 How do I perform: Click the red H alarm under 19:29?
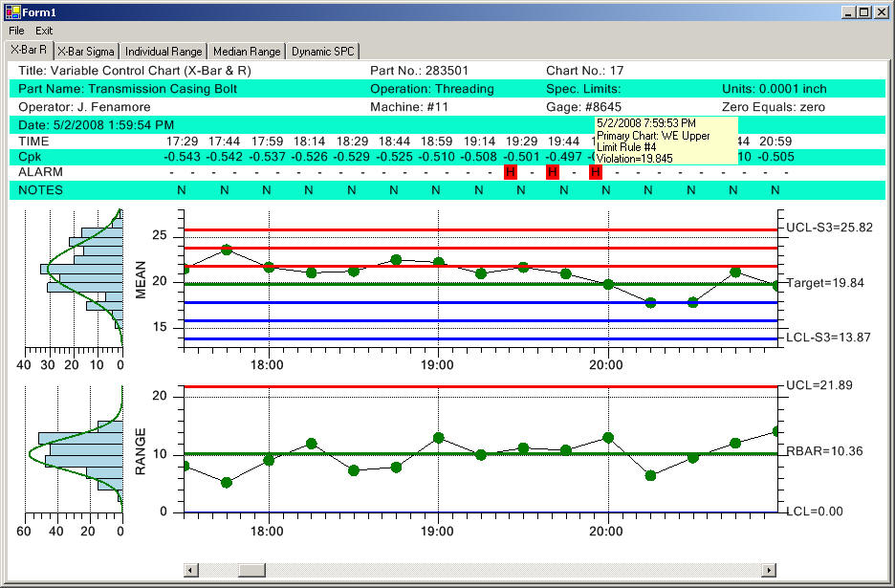click(x=511, y=172)
